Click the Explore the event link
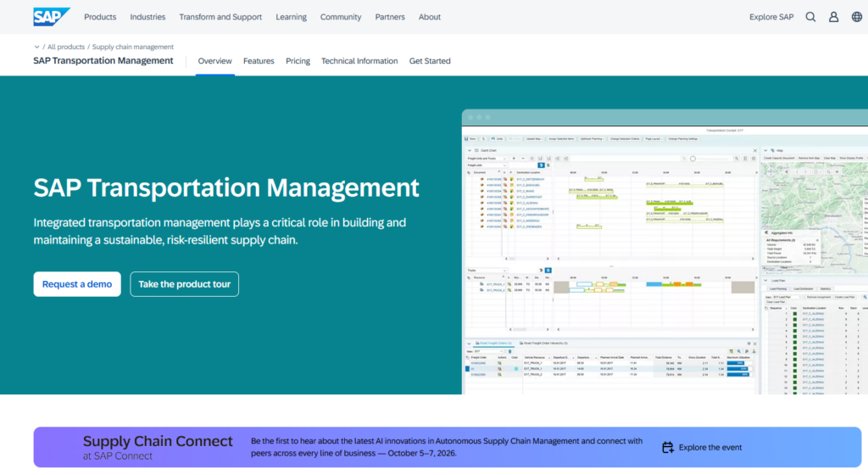This screenshot has height=475, width=868. (710, 447)
